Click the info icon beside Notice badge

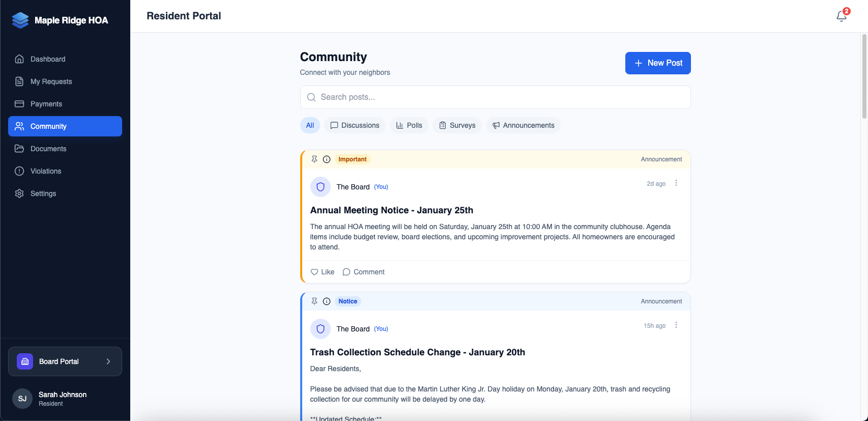point(327,301)
